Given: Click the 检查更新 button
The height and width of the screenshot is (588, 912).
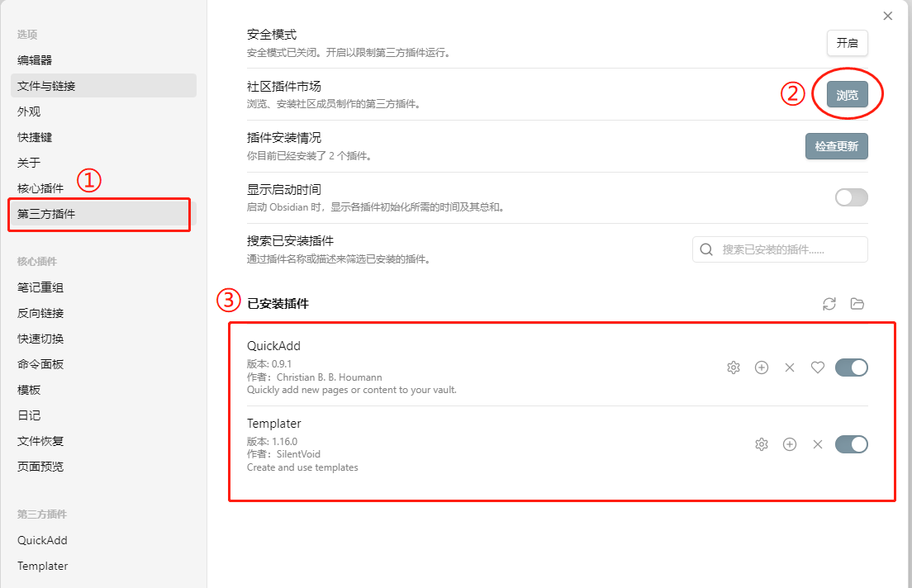Looking at the screenshot, I should [836, 146].
